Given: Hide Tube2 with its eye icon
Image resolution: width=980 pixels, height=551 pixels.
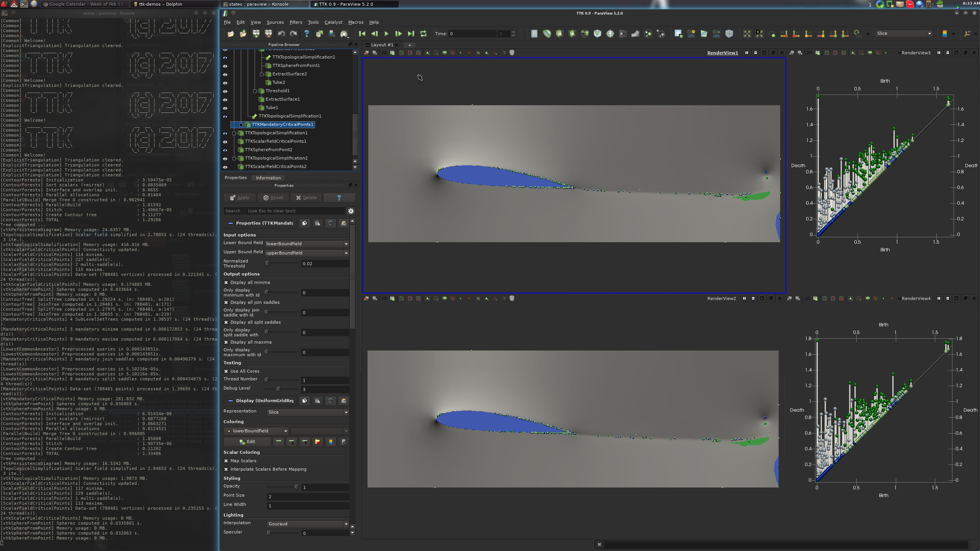Looking at the screenshot, I should pyautogui.click(x=225, y=83).
